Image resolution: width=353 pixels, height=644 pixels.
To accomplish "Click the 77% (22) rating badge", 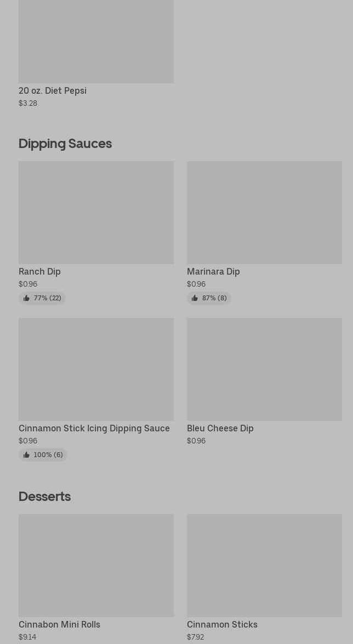I will [42, 298].
